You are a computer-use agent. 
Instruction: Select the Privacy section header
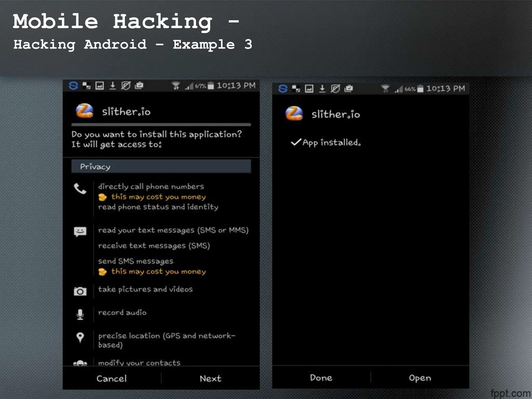coord(161,167)
